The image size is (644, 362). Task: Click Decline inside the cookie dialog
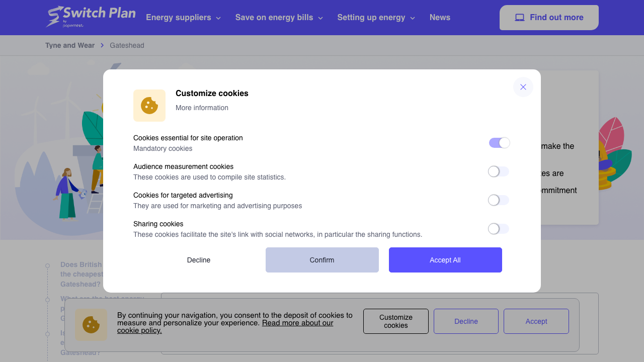pos(199,260)
